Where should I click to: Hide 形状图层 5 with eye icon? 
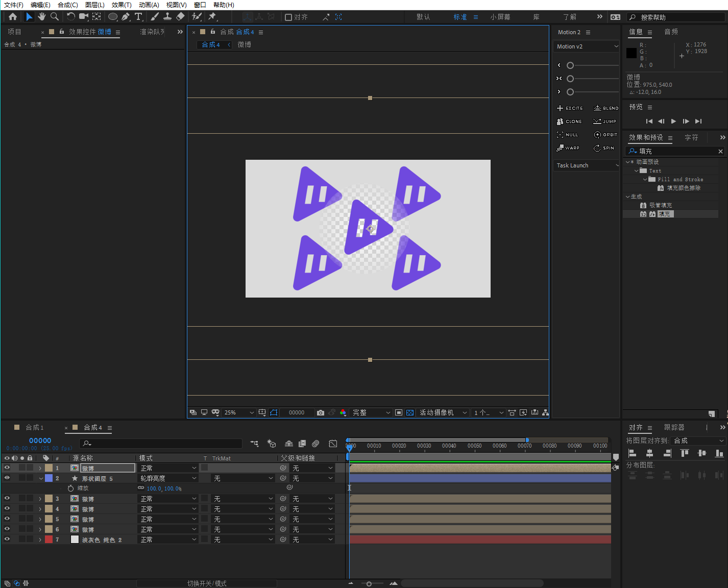coord(7,478)
